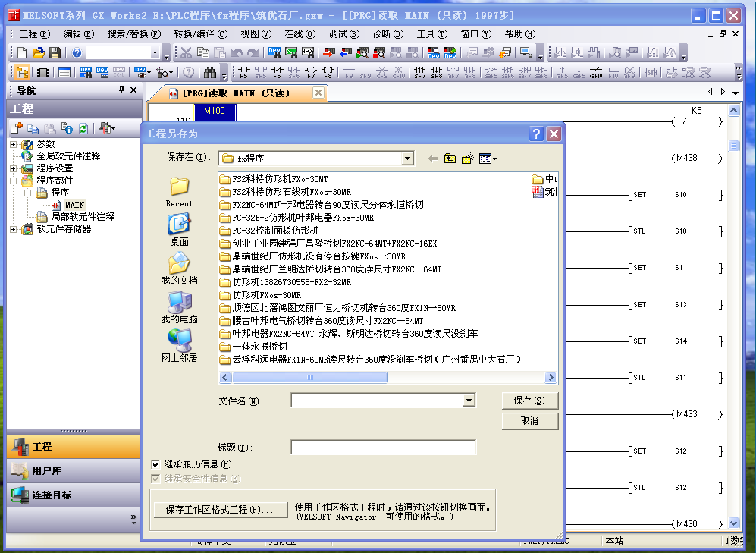Image resolution: width=756 pixels, height=553 pixels.
Task: Click the F5 open contact ladder icon
Action: [243, 73]
